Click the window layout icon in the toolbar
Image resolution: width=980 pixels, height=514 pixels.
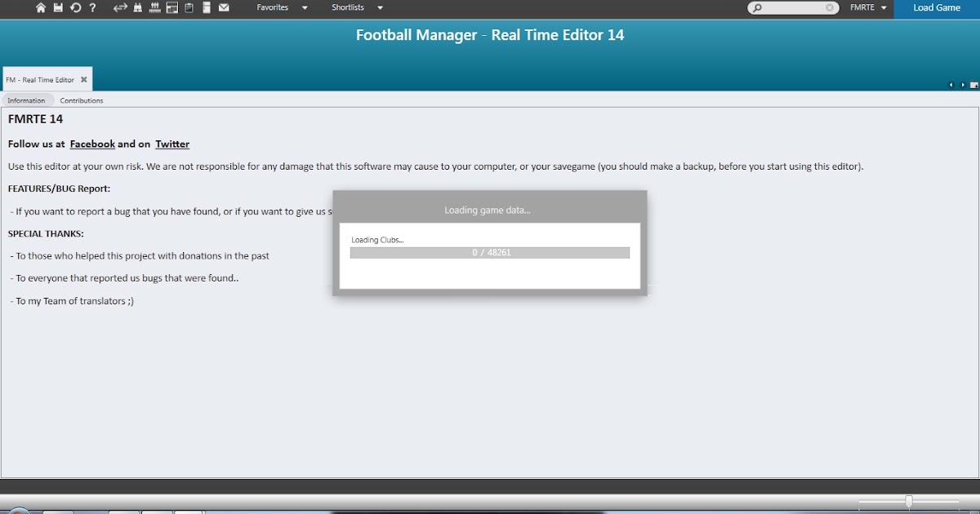coord(172,7)
